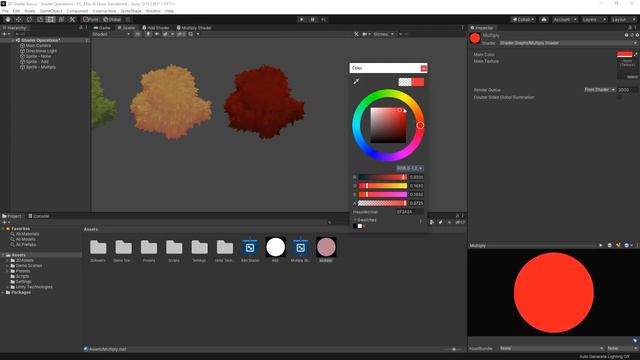Pick a color with the eyedropper in Color window
Viewport: 640px width, 360px height.
click(356, 82)
